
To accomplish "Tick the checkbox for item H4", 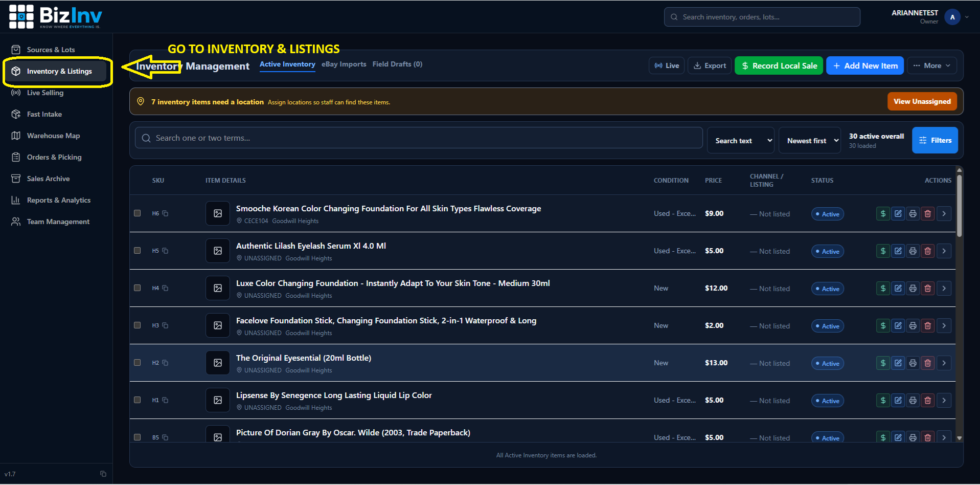I will click(x=137, y=288).
